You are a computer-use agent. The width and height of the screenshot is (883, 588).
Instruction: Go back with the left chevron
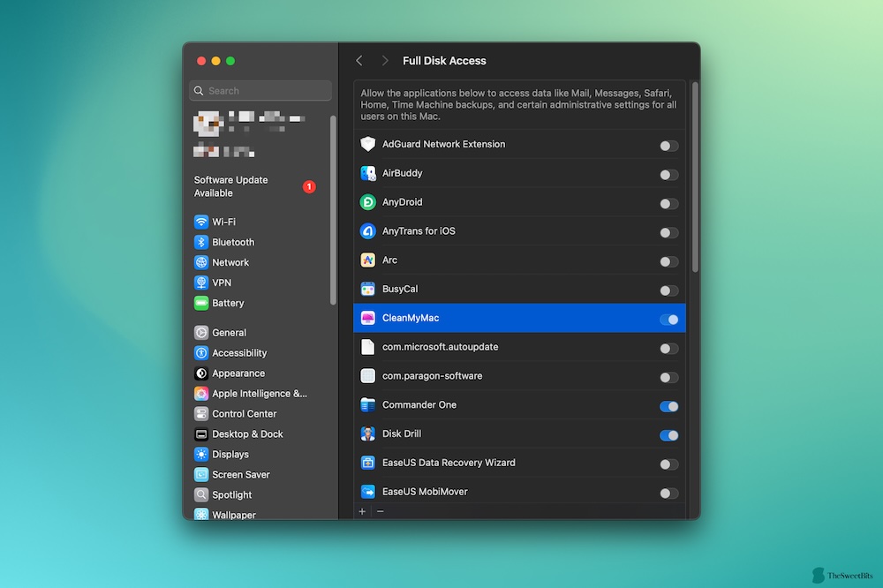(359, 61)
